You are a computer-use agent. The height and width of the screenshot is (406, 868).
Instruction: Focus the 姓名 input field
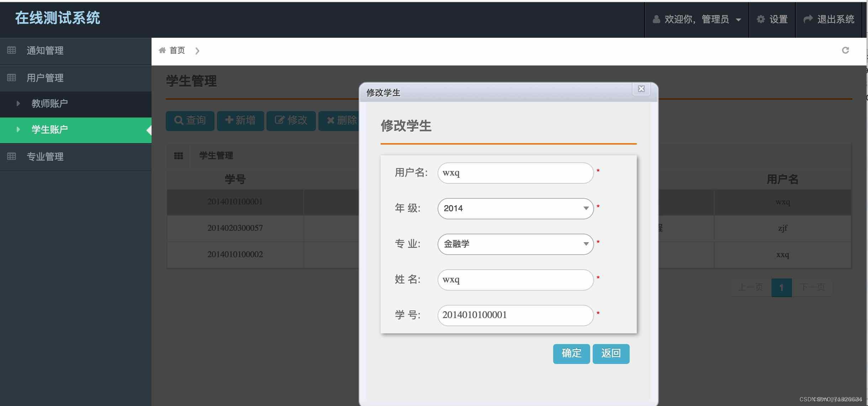coord(515,280)
